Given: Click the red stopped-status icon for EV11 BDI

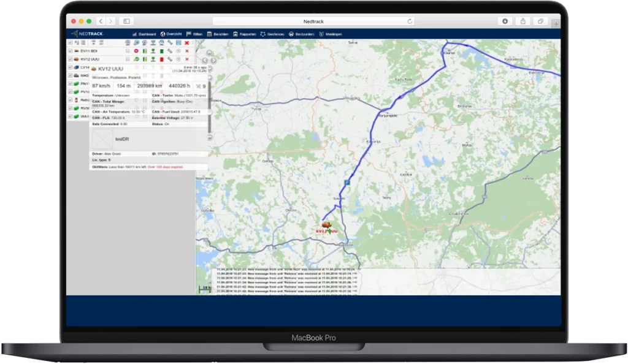Looking at the screenshot, I should click(136, 51).
